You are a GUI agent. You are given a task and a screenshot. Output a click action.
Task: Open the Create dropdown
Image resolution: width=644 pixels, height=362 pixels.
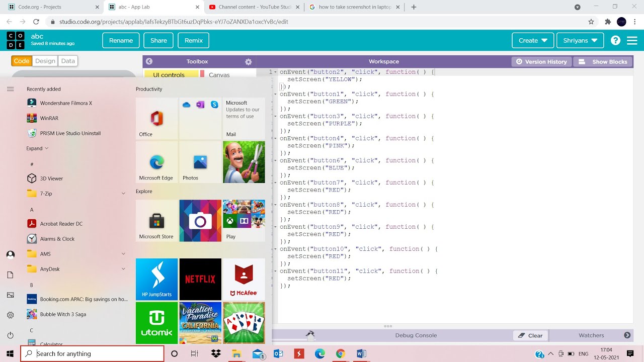(533, 40)
